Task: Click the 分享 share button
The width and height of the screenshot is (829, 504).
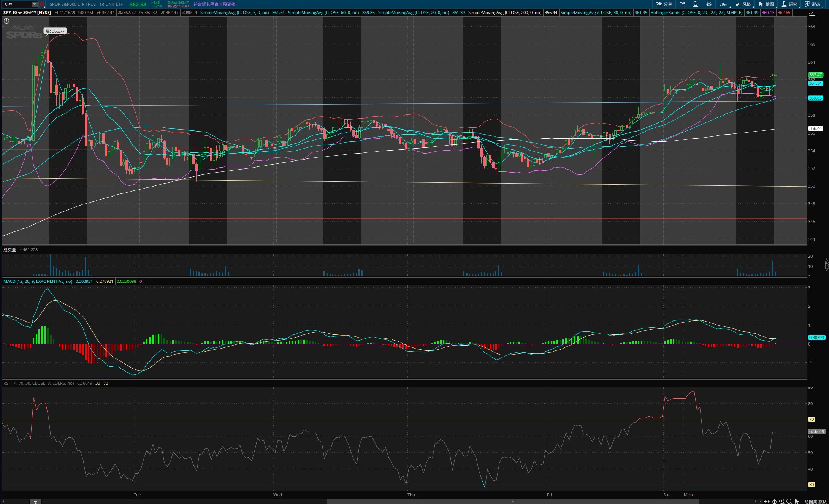Action: (664, 4)
